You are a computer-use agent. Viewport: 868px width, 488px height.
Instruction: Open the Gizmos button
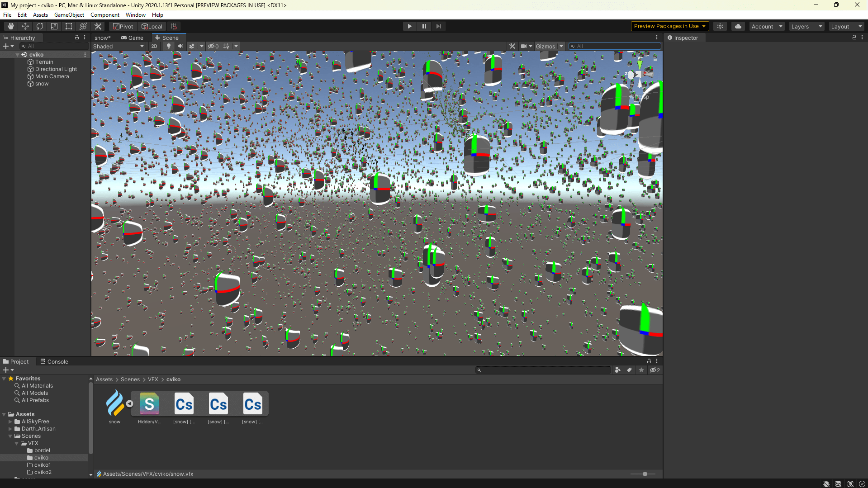click(x=545, y=46)
